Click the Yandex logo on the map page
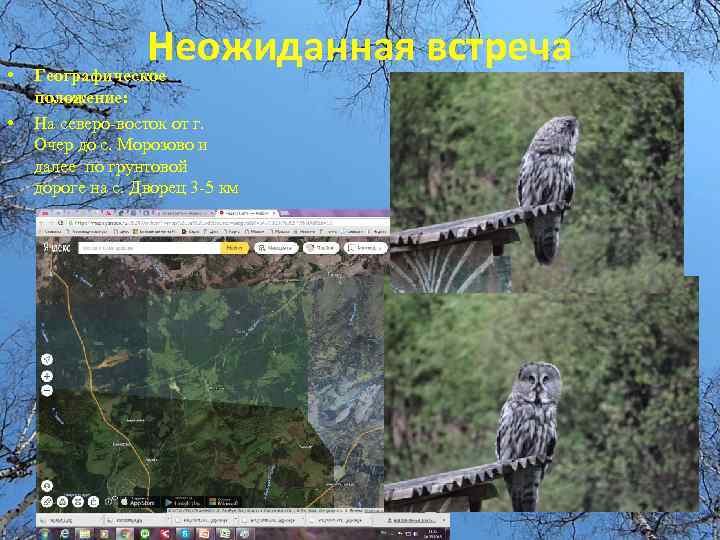This screenshot has height=540, width=720. [57, 248]
